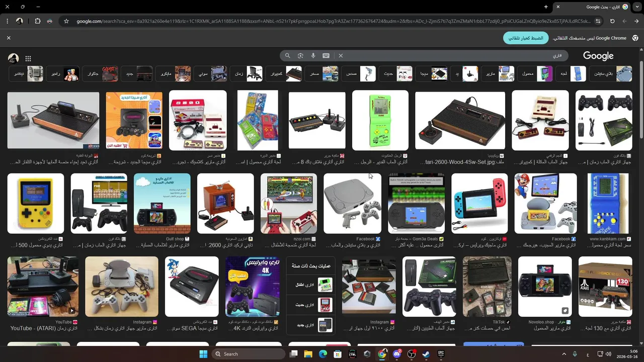Select the حديث filter chip
The height and width of the screenshot is (362, 644).
point(395,74)
